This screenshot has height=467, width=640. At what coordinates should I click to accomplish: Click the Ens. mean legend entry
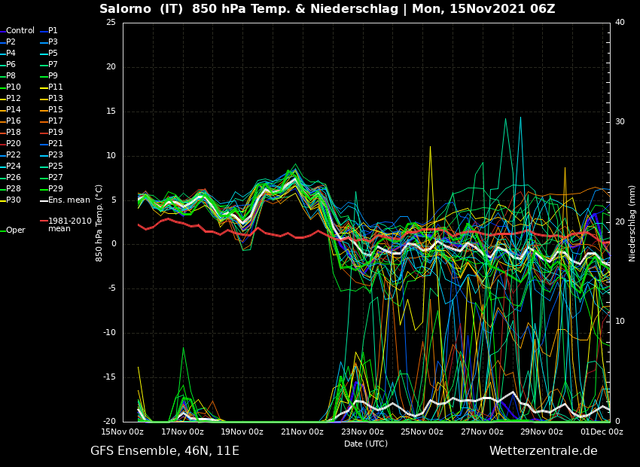pos(65,200)
